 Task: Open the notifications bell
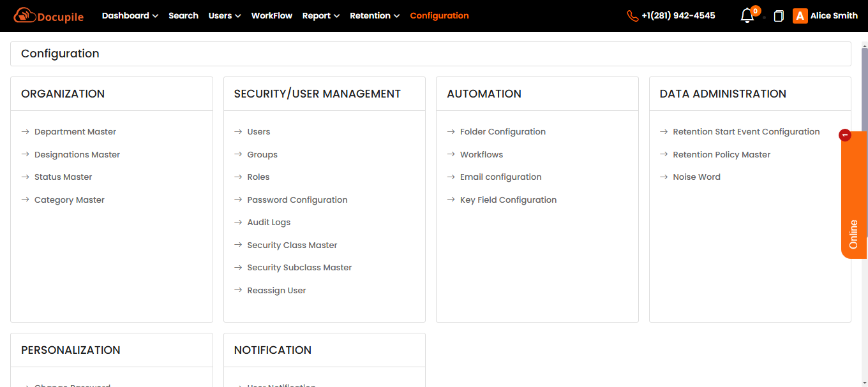coord(747,16)
